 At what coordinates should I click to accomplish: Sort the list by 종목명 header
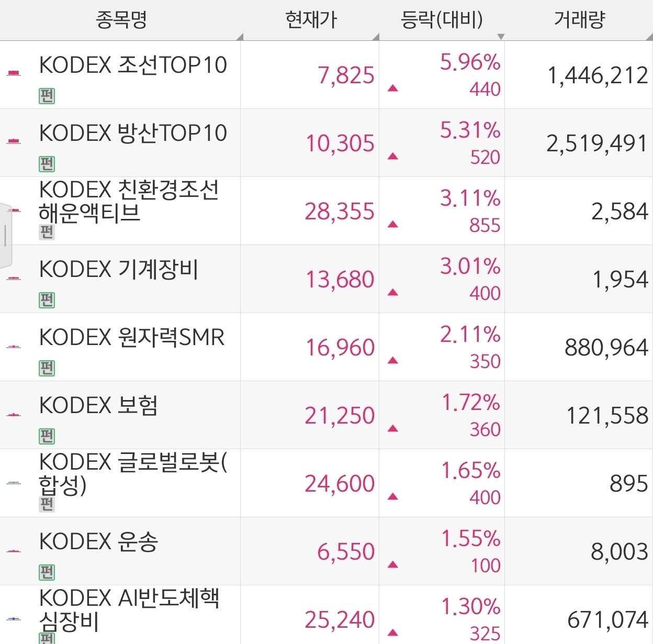(121, 20)
